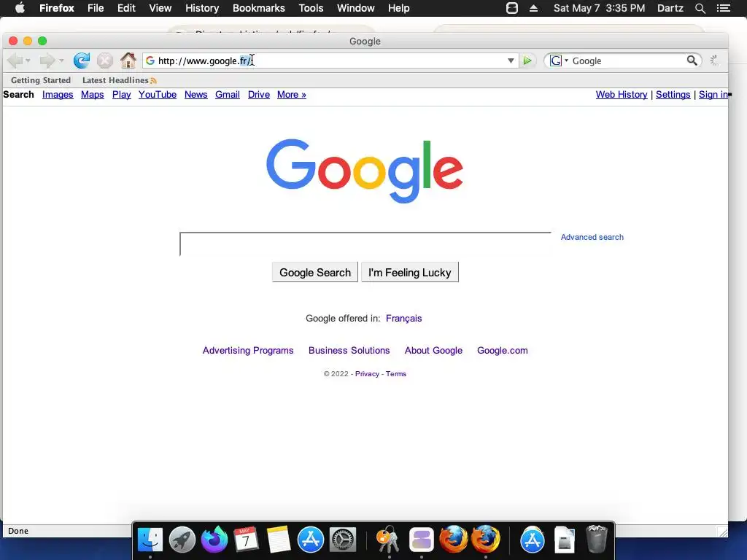The image size is (747, 560).
Task: Open the URL history dropdown arrow
Action: tap(511, 61)
